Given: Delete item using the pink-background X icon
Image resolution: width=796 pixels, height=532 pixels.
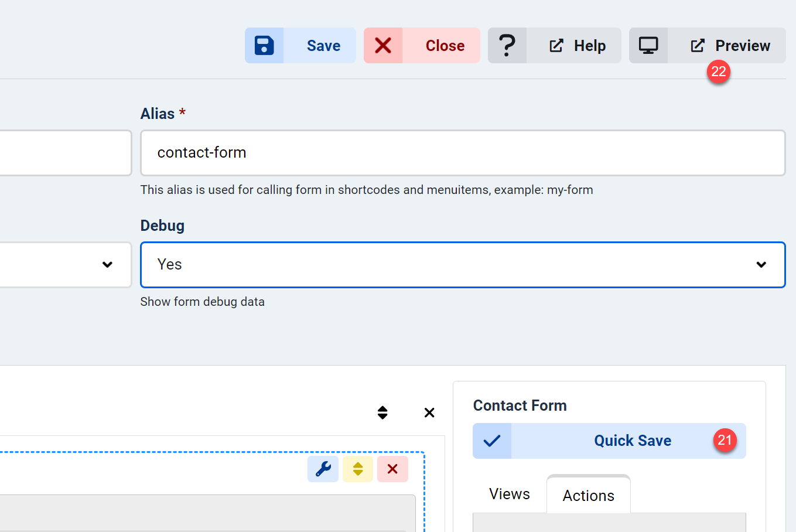Looking at the screenshot, I should pyautogui.click(x=392, y=469).
